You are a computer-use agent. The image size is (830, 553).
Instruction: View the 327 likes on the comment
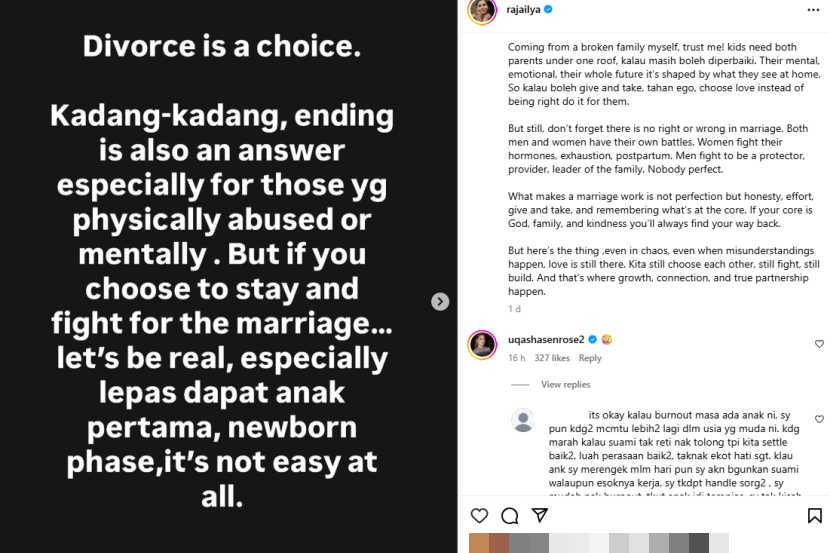tap(552, 358)
